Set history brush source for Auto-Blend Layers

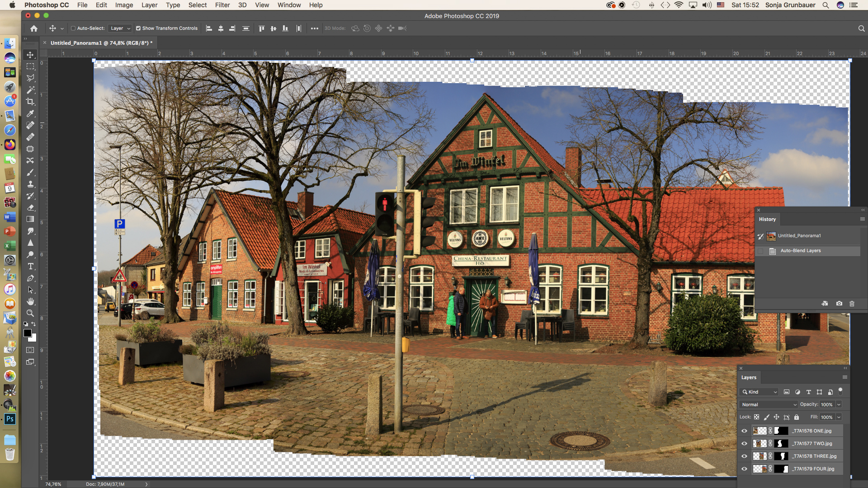761,251
